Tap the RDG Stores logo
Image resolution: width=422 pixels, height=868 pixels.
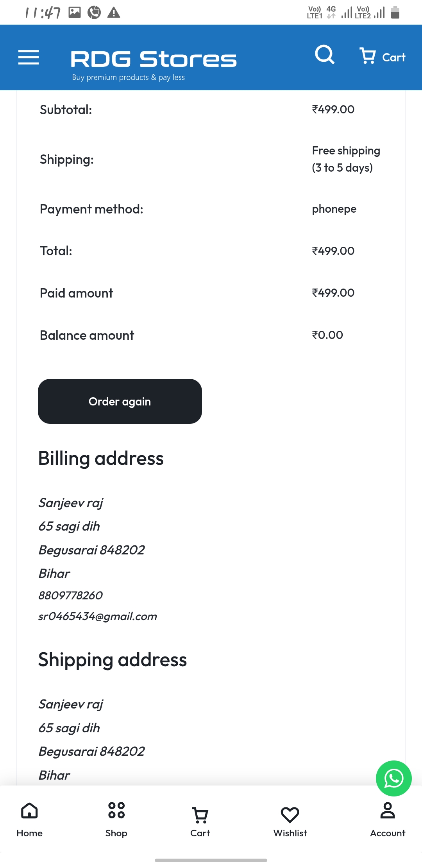point(154,59)
